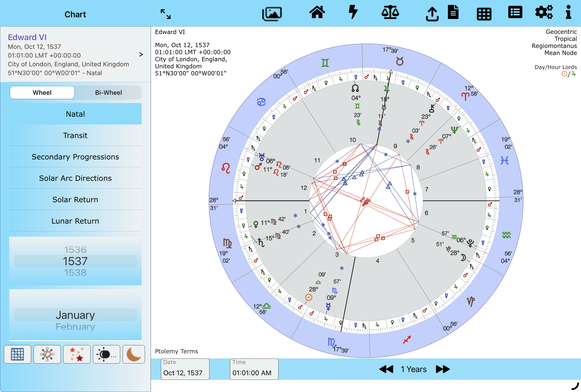Step forward one year
This screenshot has width=581, height=392.
click(443, 369)
